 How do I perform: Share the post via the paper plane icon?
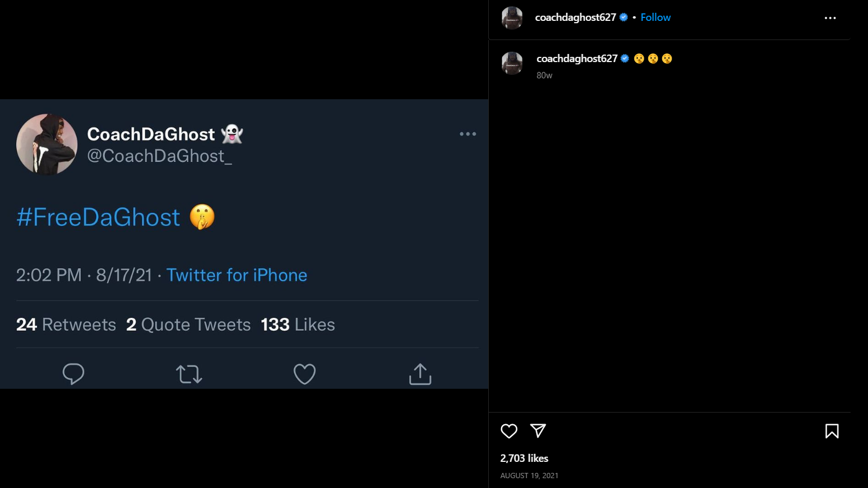538,431
